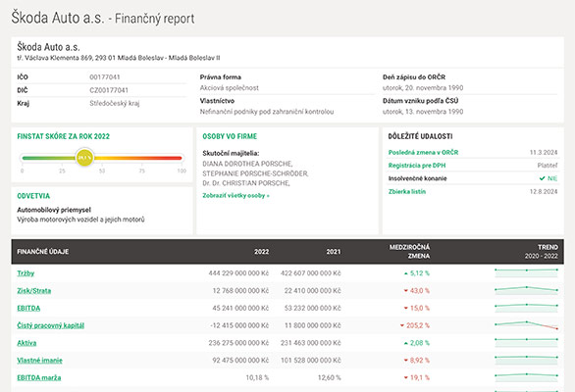The height and width of the screenshot is (392, 575).
Task: Open Posledná zmena v ORČR link
Action: 423,153
